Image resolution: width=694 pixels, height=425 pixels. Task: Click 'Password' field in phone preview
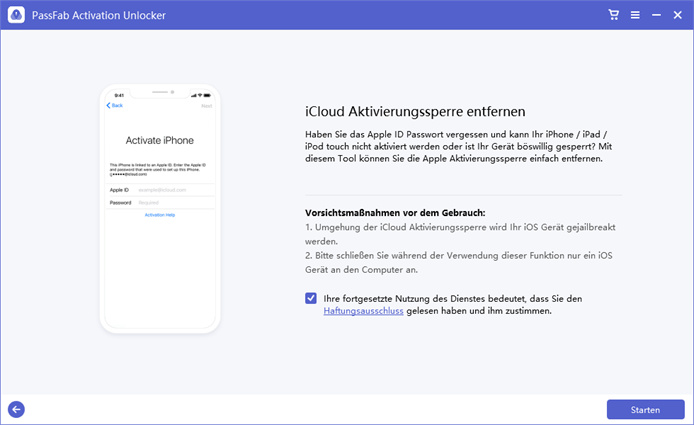(160, 203)
